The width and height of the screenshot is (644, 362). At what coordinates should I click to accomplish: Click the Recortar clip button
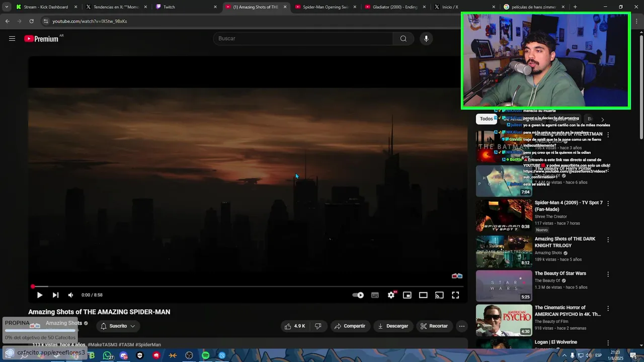click(434, 326)
